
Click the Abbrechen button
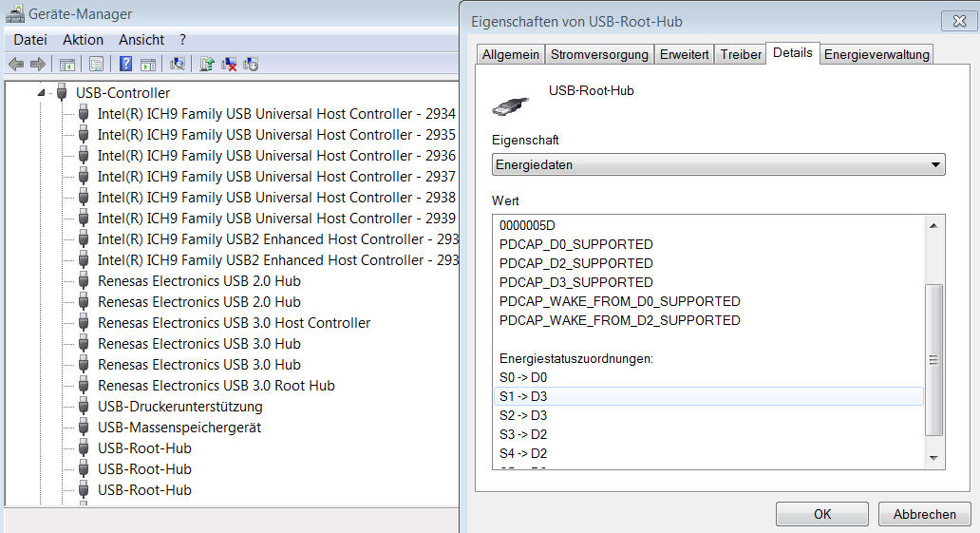pyautogui.click(x=924, y=514)
